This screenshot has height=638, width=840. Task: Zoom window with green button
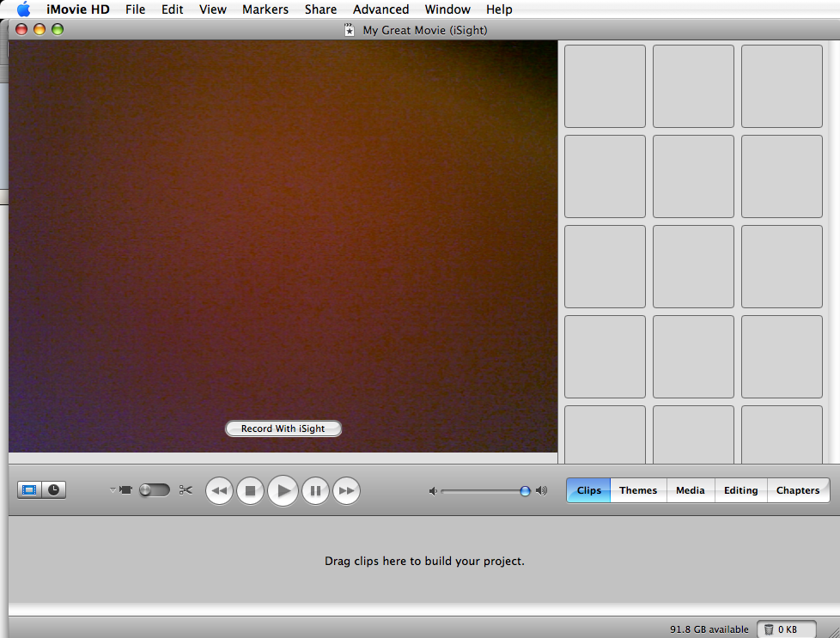[x=58, y=29]
